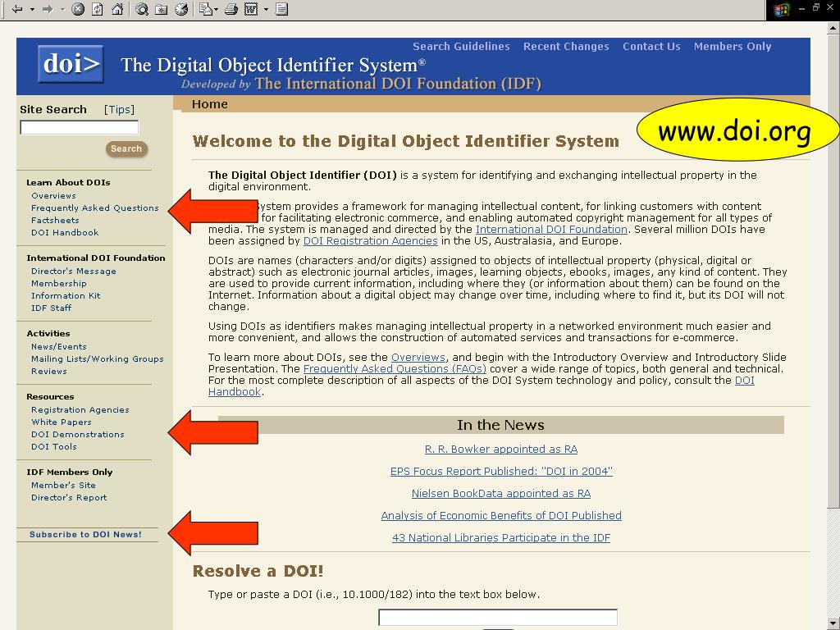
Task: Open Director's Message link
Action: [73, 271]
